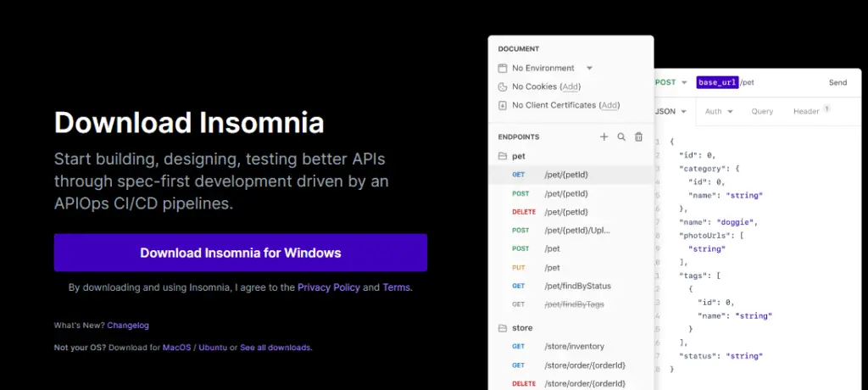Click the Download Insomnia for Windows button
Screen dimensions: 868x390
pyautogui.click(x=240, y=253)
